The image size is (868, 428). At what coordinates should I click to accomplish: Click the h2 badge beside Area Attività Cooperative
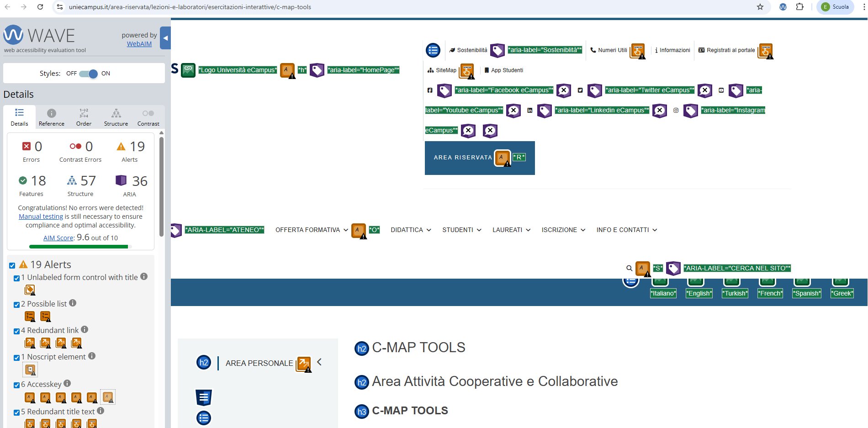pyautogui.click(x=362, y=382)
